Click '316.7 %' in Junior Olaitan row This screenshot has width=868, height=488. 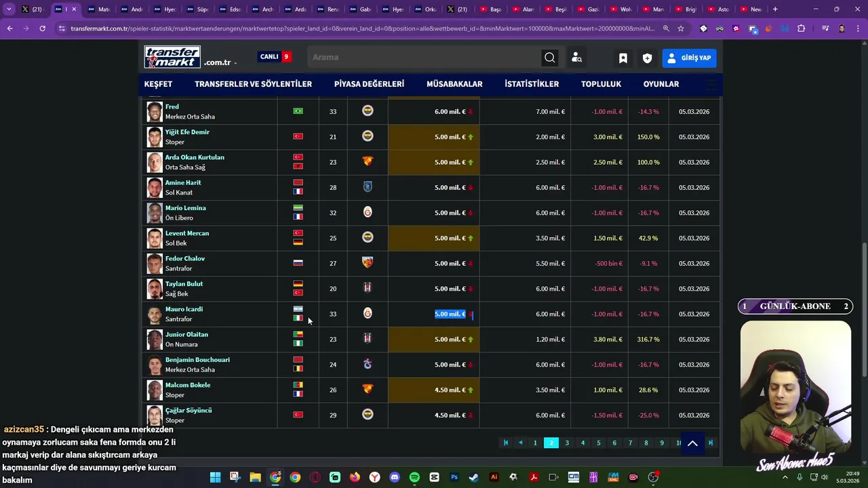coord(648,340)
